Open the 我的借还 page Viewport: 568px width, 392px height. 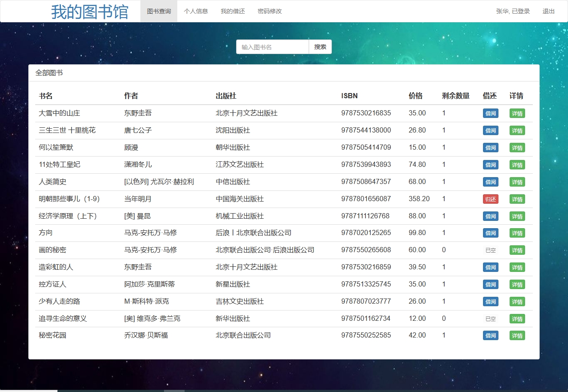[x=232, y=11]
